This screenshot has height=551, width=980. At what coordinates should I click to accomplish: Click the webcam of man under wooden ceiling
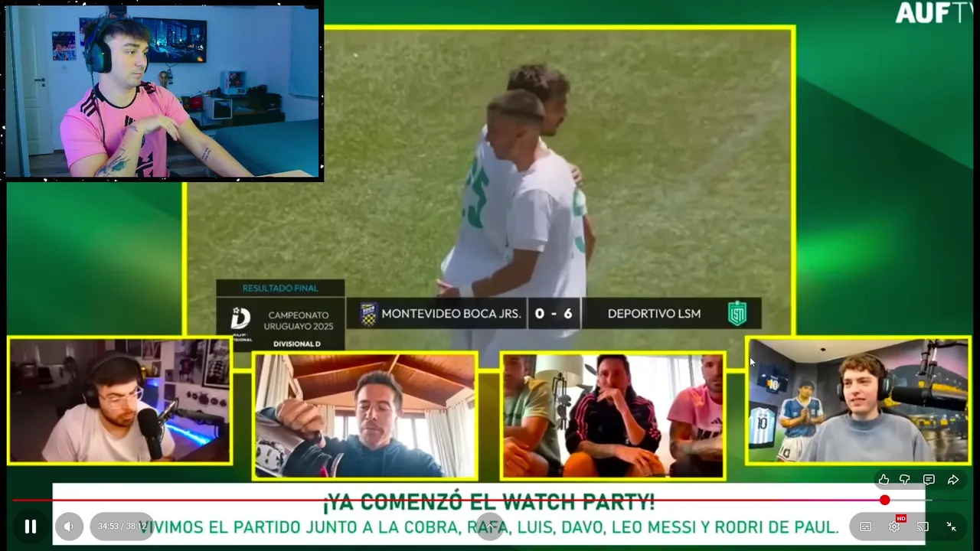pyautogui.click(x=365, y=416)
